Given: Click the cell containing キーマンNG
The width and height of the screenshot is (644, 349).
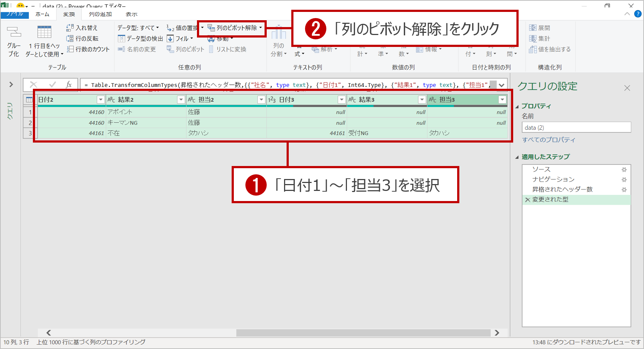Looking at the screenshot, I should click(x=146, y=123).
